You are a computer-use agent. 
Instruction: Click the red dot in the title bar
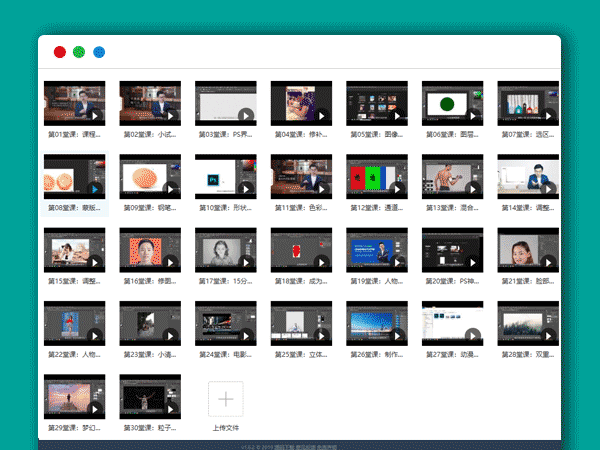(x=60, y=52)
